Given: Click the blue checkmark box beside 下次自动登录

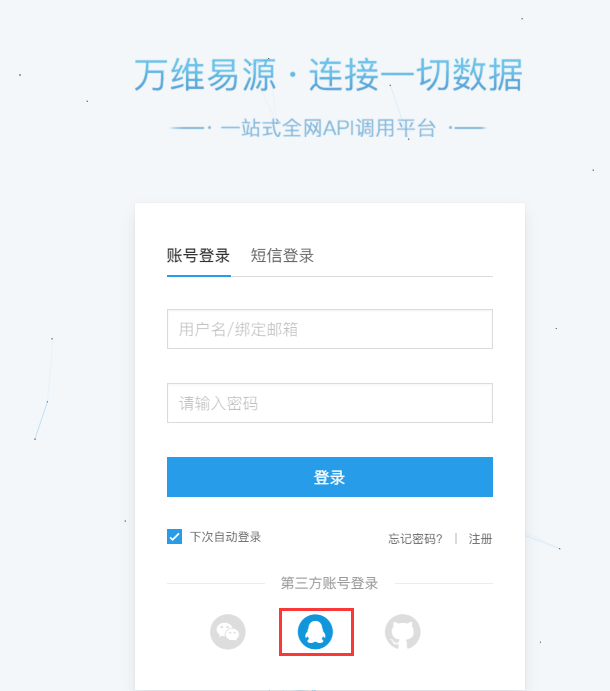Looking at the screenshot, I should 175,537.
